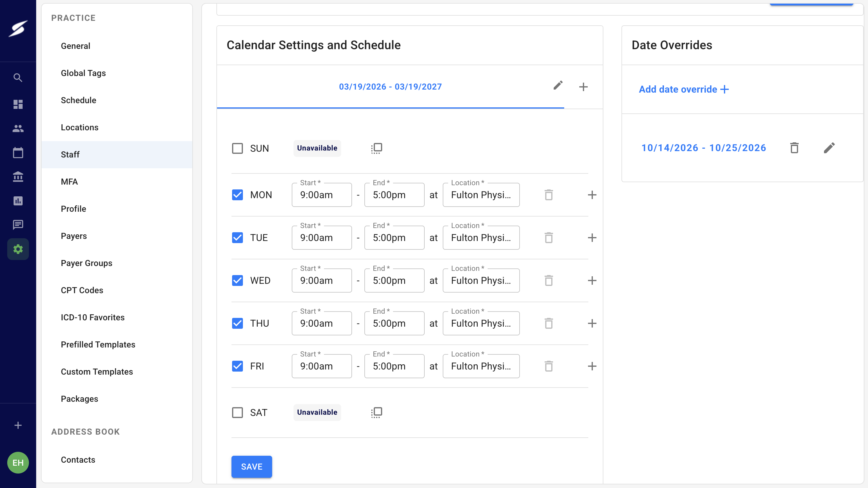Viewport: 868px width, 488px height.
Task: Open General practice settings
Action: tap(117, 46)
